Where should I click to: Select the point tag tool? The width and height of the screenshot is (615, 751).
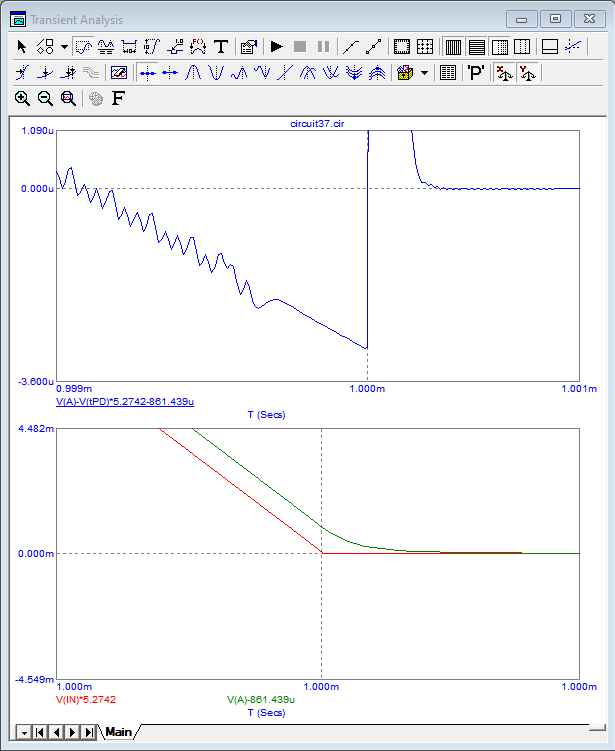[x=175, y=46]
